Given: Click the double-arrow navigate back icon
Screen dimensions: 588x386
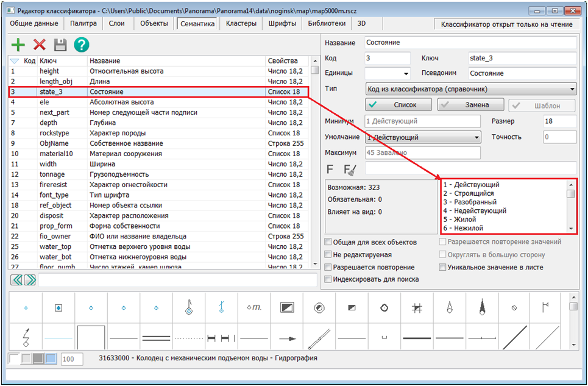Looking at the screenshot, I should pyautogui.click(x=17, y=280).
